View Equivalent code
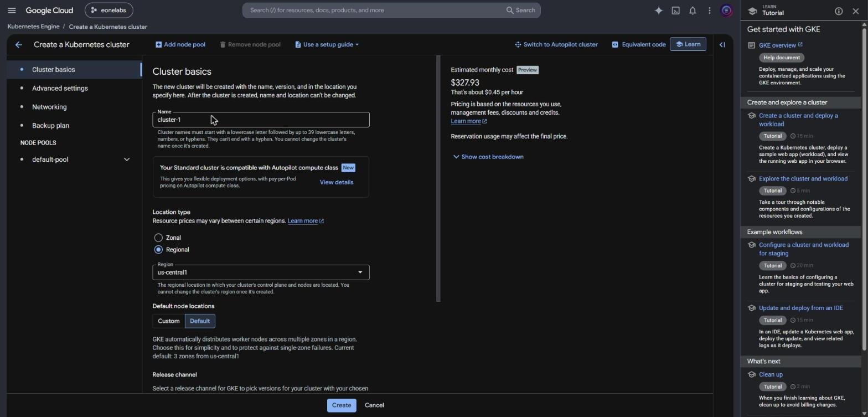The width and height of the screenshot is (868, 417). point(638,44)
